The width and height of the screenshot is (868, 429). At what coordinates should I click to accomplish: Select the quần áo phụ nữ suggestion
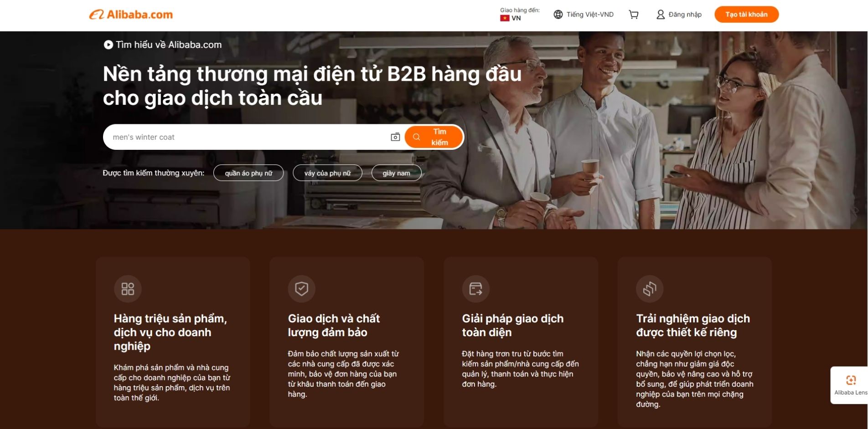[x=248, y=173]
